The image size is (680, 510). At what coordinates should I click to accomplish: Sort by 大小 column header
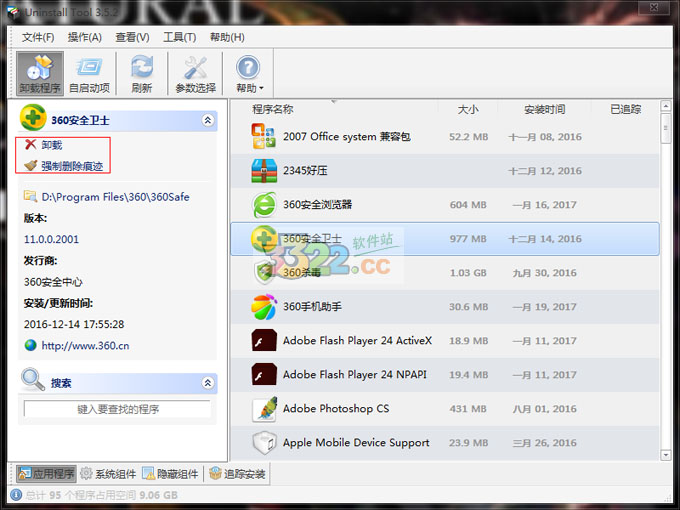[x=468, y=109]
